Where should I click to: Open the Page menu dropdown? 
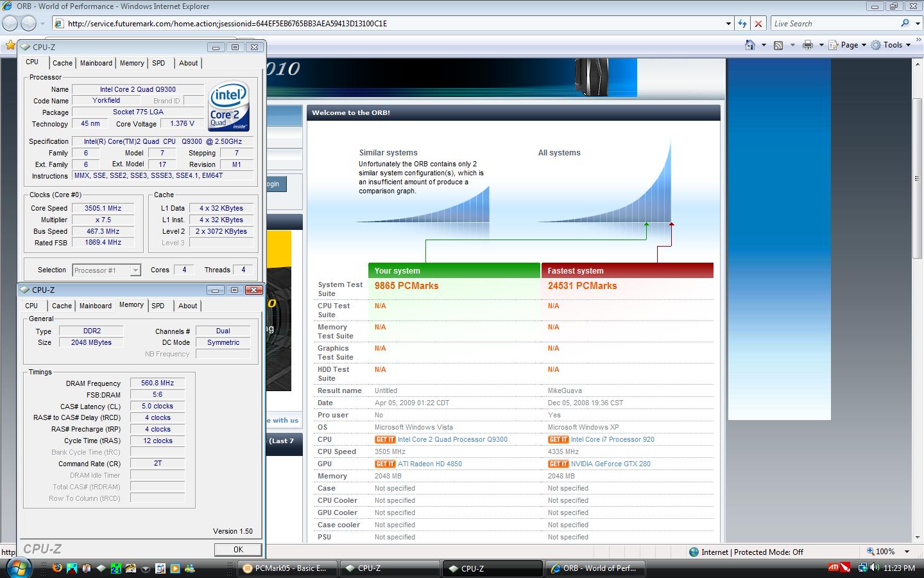pyautogui.click(x=848, y=45)
